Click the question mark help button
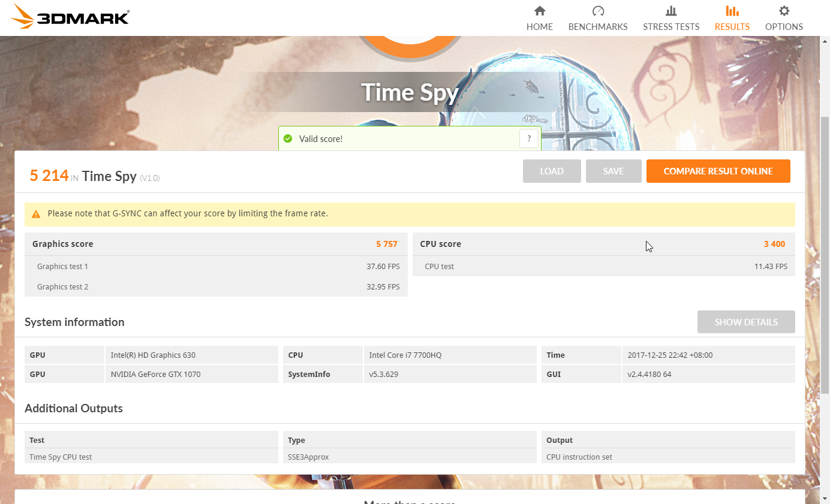This screenshot has height=504, width=830. coord(529,138)
